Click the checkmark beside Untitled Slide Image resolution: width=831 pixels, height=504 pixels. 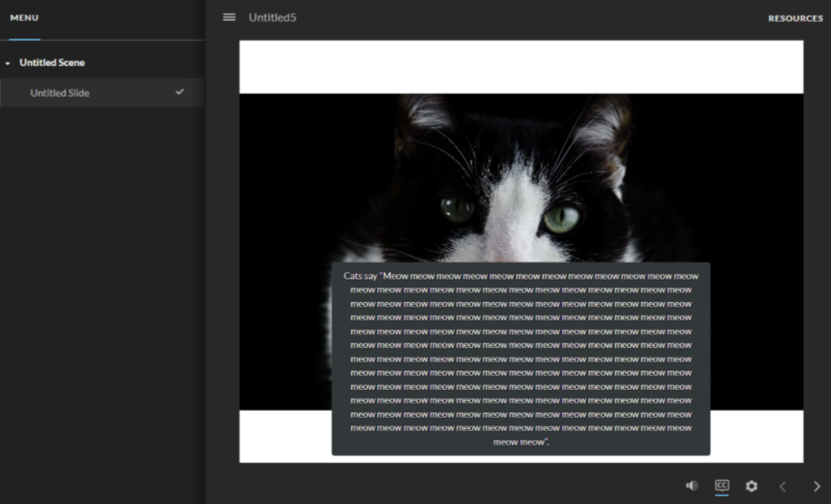[179, 92]
